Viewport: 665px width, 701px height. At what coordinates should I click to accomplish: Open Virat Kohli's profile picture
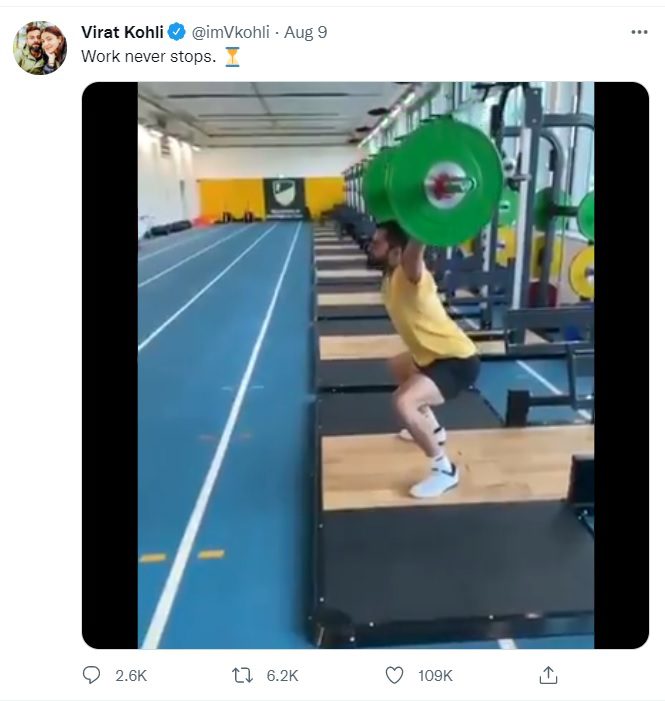[x=40, y=48]
